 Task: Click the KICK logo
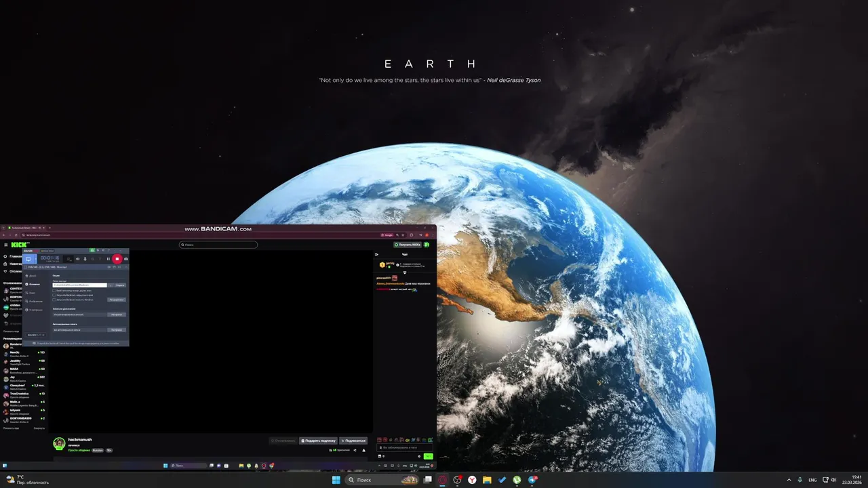(x=20, y=245)
